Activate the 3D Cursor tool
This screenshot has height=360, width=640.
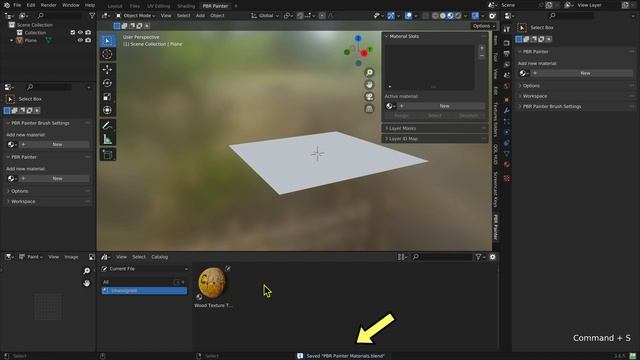point(108,54)
